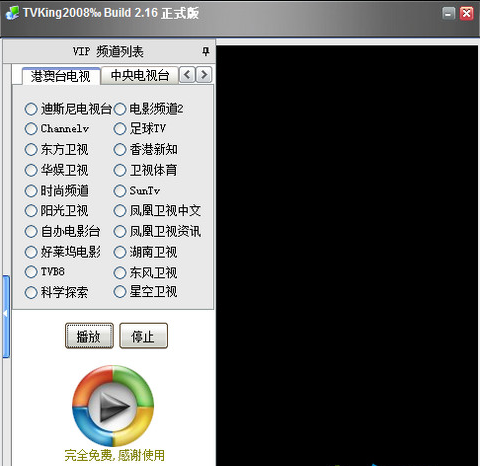480x466 pixels.
Task: Select the 华娱卫视 radio button
Action: [x=31, y=170]
